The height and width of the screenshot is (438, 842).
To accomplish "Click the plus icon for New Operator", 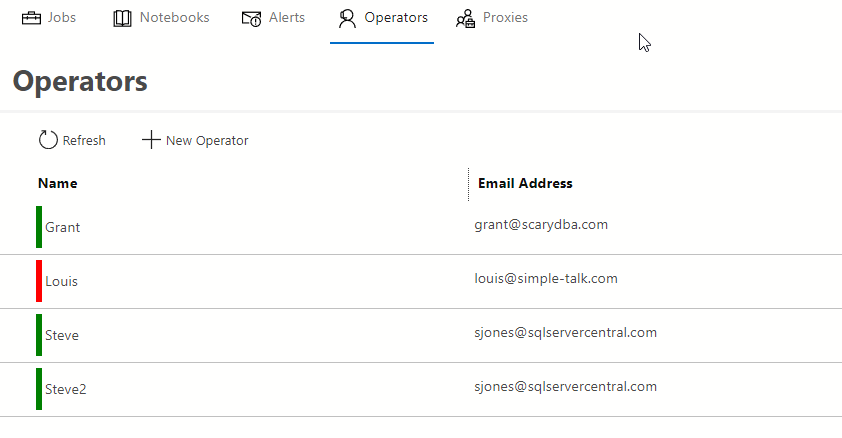I will tap(151, 140).
